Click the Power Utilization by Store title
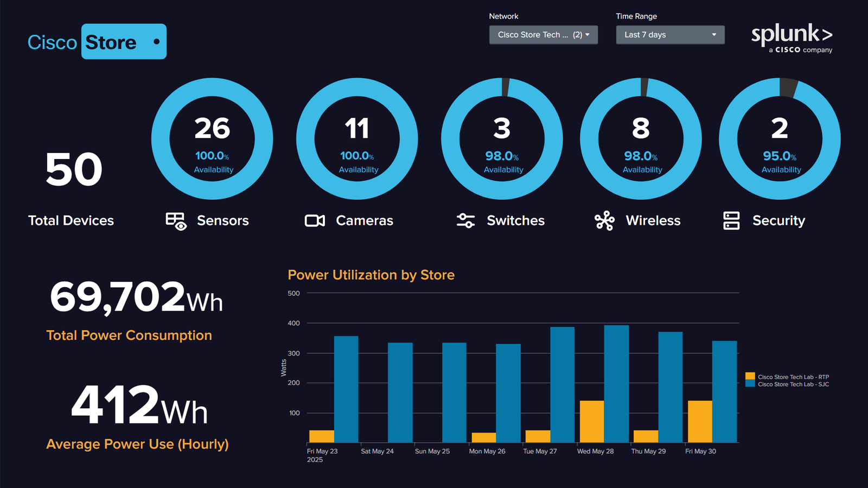 click(371, 275)
